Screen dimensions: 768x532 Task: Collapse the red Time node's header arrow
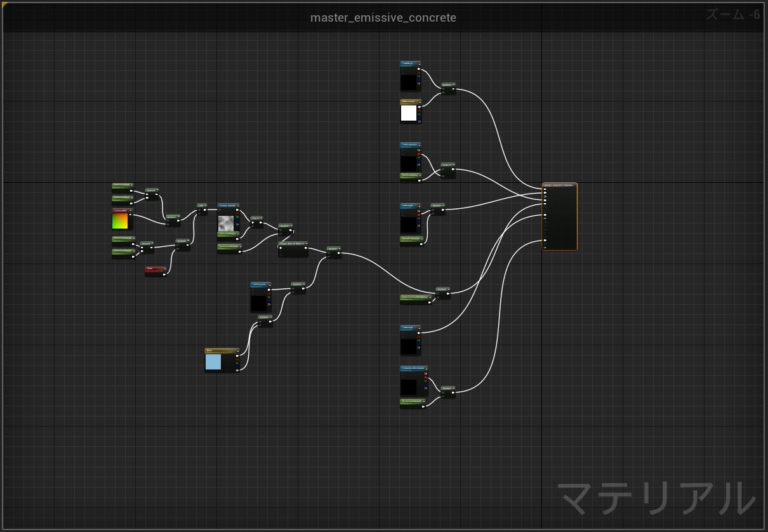pyautogui.click(x=164, y=269)
